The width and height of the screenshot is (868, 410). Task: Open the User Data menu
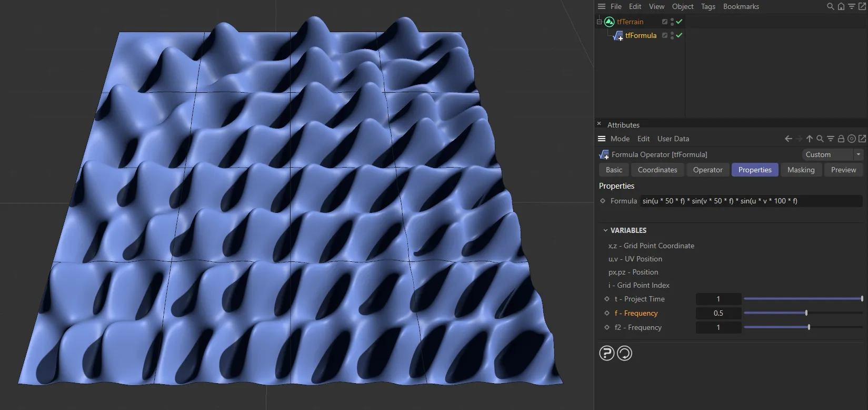[x=673, y=139]
